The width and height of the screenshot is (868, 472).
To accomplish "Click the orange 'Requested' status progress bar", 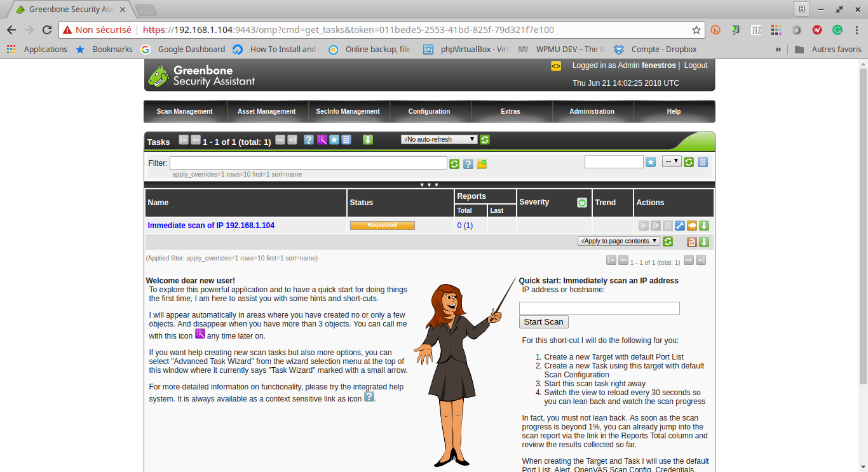I will (x=382, y=226).
